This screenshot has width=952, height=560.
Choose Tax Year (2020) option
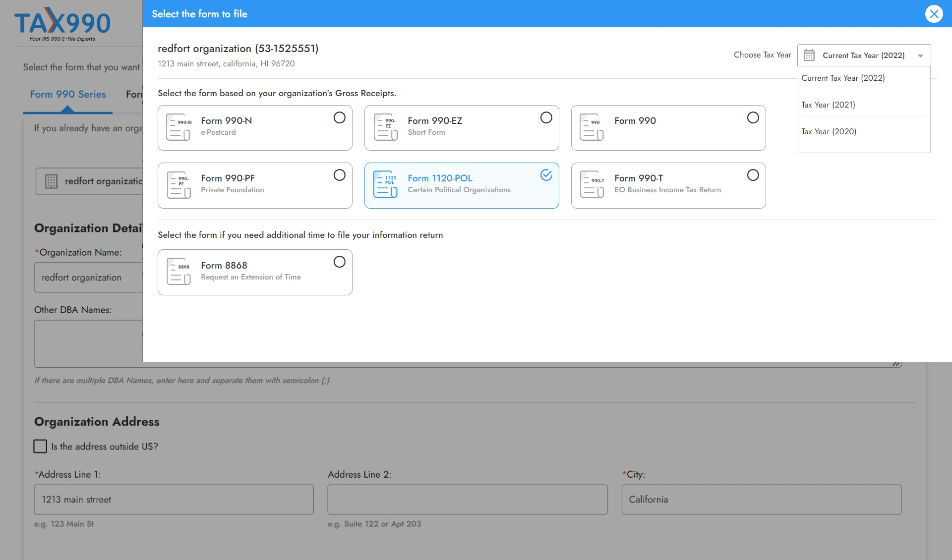[x=864, y=131]
